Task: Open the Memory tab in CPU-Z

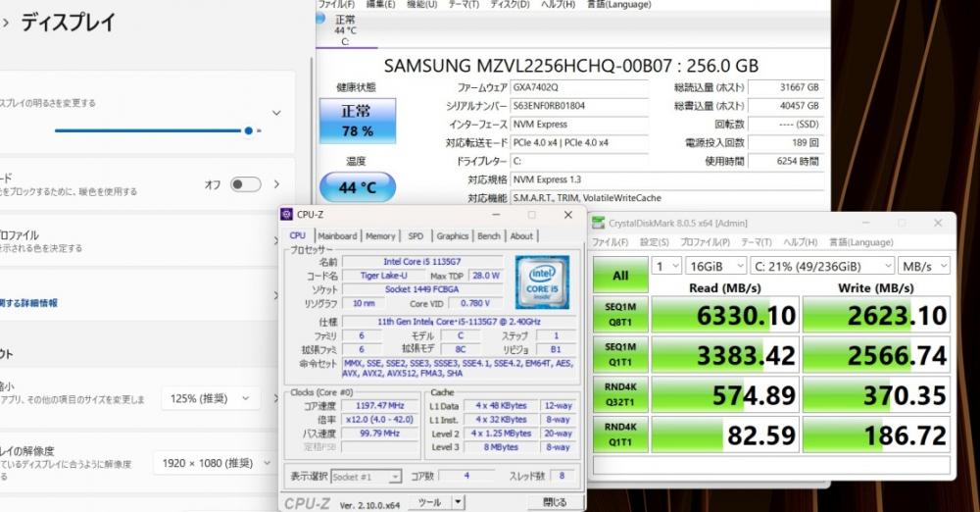Action: pyautogui.click(x=380, y=235)
